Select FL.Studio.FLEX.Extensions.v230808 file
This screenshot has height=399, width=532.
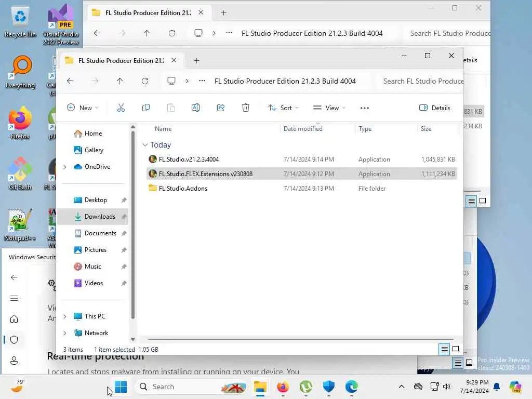302,174
